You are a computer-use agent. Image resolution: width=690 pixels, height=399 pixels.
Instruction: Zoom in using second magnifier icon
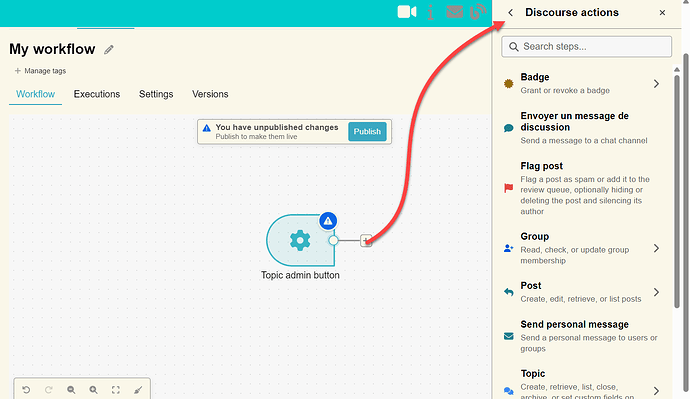pyautogui.click(x=93, y=390)
